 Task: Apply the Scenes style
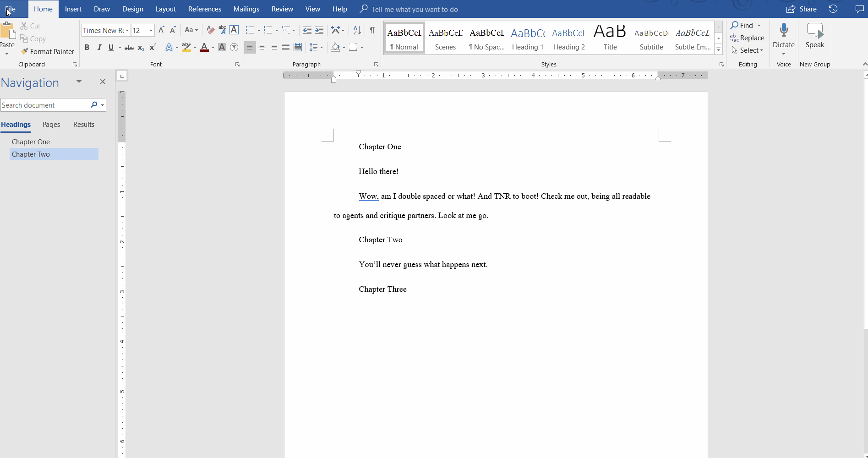[446, 38]
